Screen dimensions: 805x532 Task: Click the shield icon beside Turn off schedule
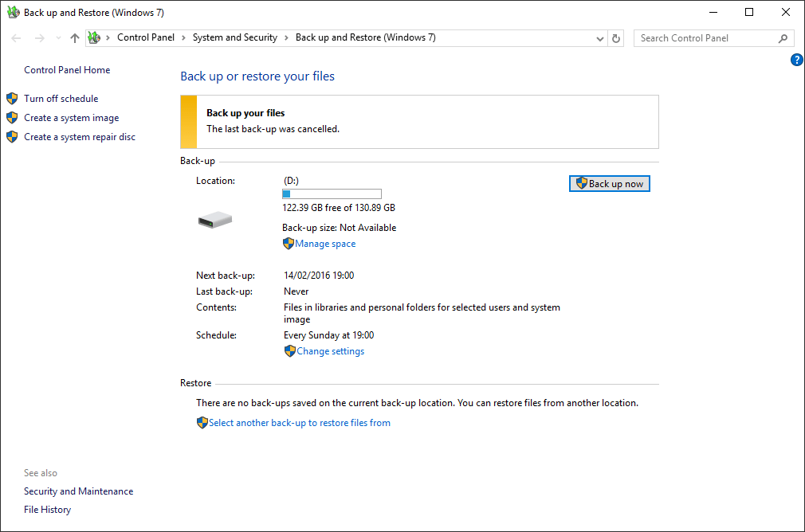click(12, 99)
